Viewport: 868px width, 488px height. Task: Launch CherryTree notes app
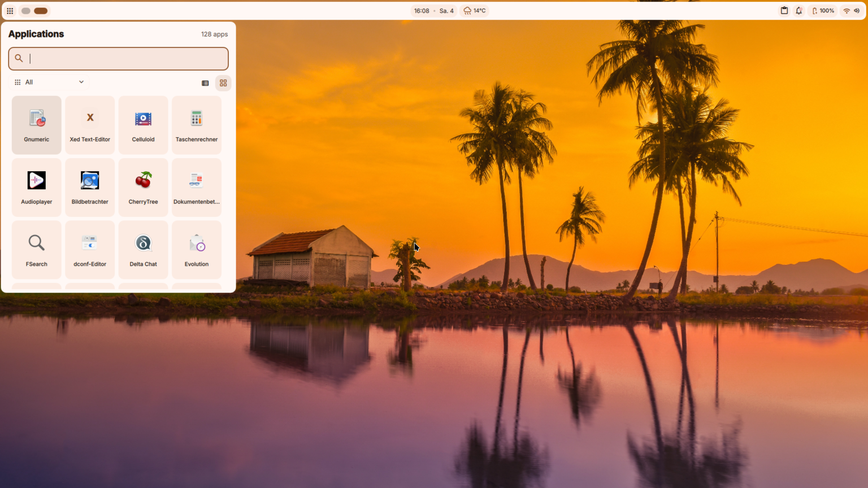(x=143, y=187)
